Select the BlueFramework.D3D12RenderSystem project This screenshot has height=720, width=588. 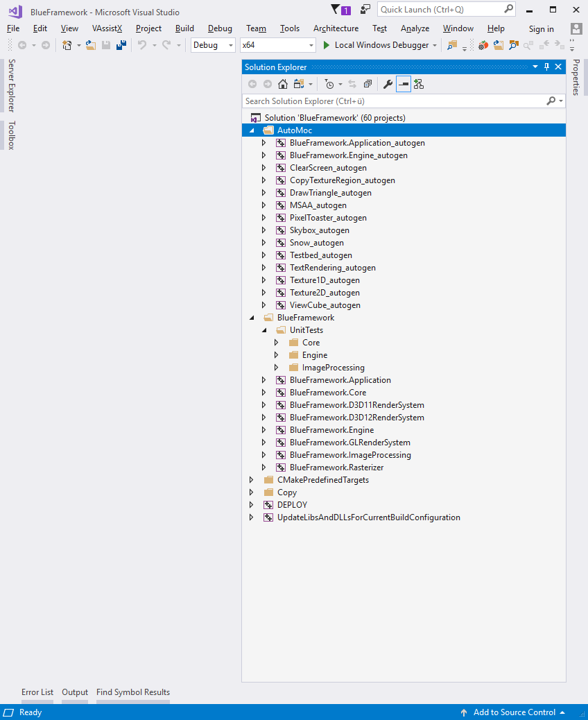click(356, 418)
